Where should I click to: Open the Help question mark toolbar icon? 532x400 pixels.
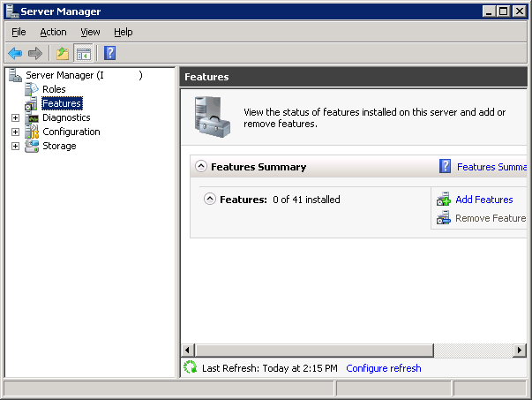[x=109, y=53]
